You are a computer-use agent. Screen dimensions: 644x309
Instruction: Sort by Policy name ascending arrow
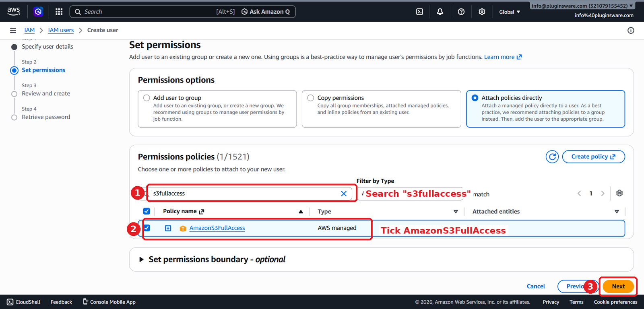[x=301, y=212]
